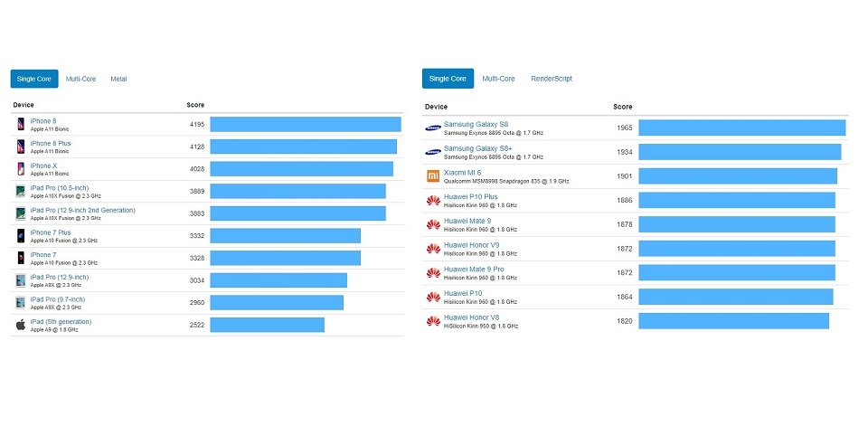The image size is (868, 426).
Task: Click the score value 1965
Action: (x=625, y=128)
